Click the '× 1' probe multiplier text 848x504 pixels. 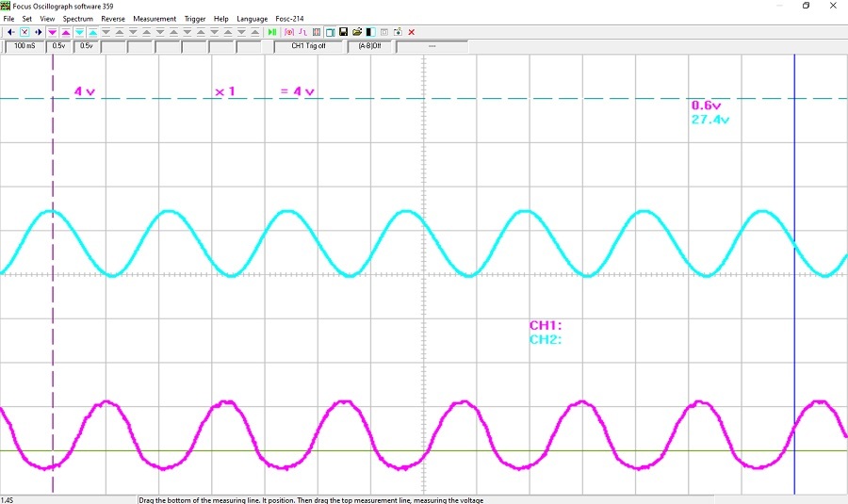click(x=225, y=91)
